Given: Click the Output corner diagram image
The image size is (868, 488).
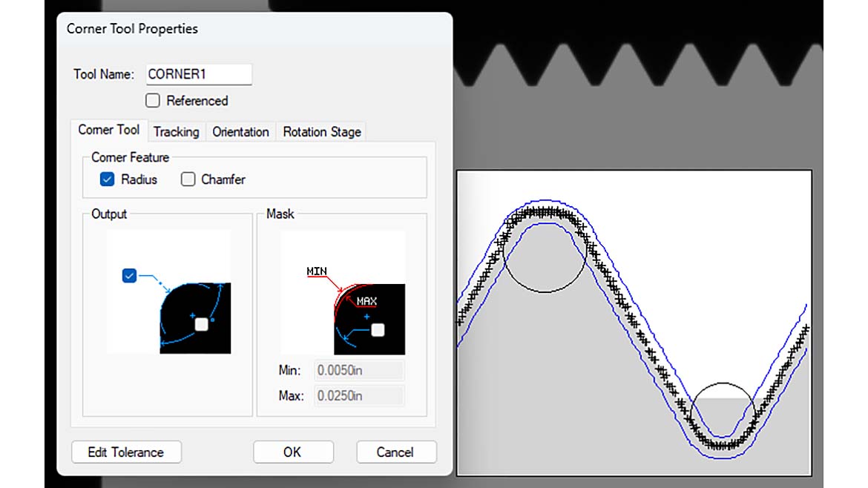Looking at the screenshot, I should pyautogui.click(x=169, y=292).
